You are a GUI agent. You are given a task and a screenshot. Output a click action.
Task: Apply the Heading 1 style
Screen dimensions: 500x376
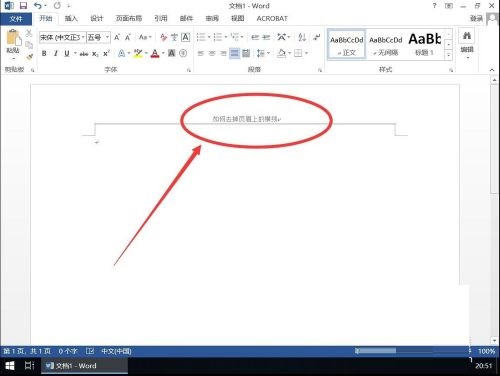pos(425,45)
